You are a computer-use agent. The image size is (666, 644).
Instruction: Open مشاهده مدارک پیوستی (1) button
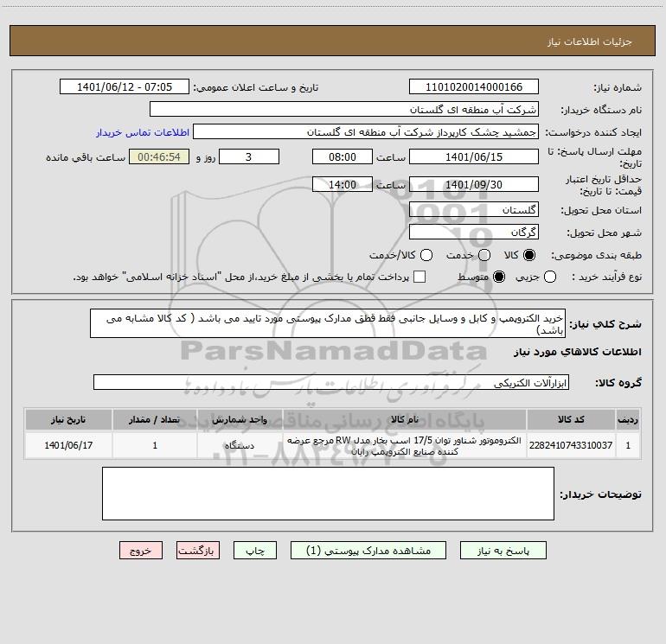pos(368,551)
